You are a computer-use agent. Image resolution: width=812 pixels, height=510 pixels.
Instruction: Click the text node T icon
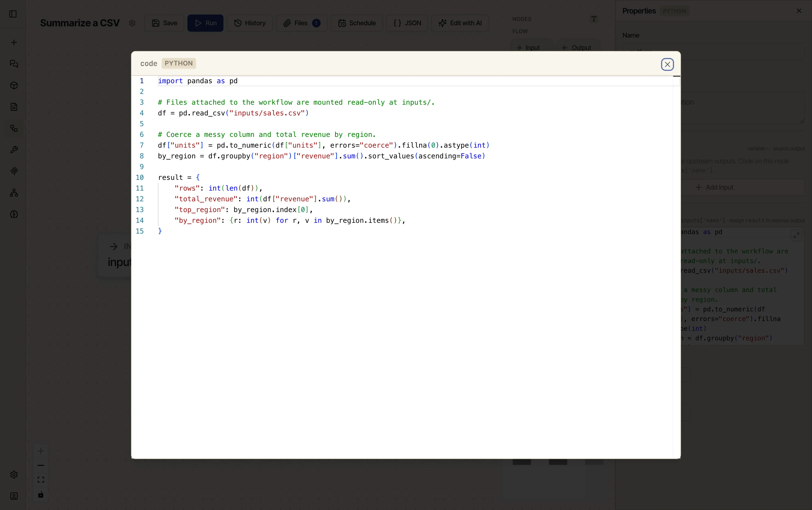pos(594,19)
